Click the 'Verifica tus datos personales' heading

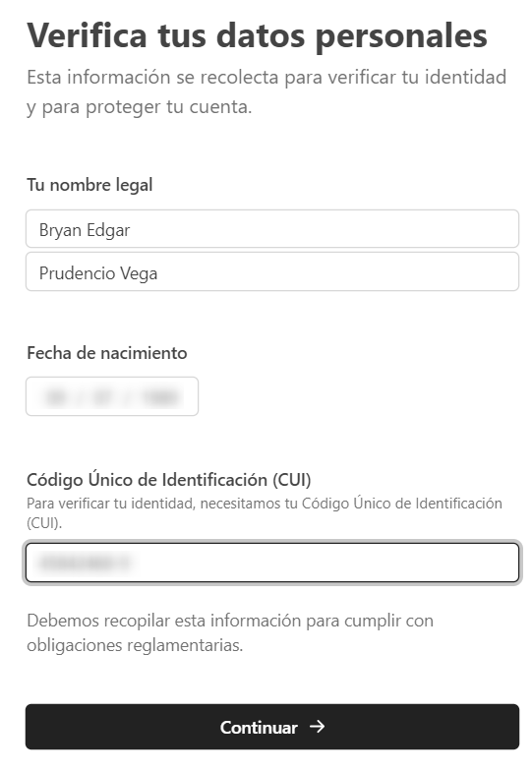click(x=257, y=36)
